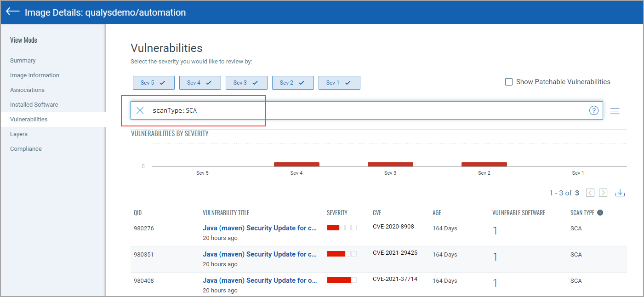
Task: Click SCA scan type in QID 980276 row
Action: click(x=576, y=228)
